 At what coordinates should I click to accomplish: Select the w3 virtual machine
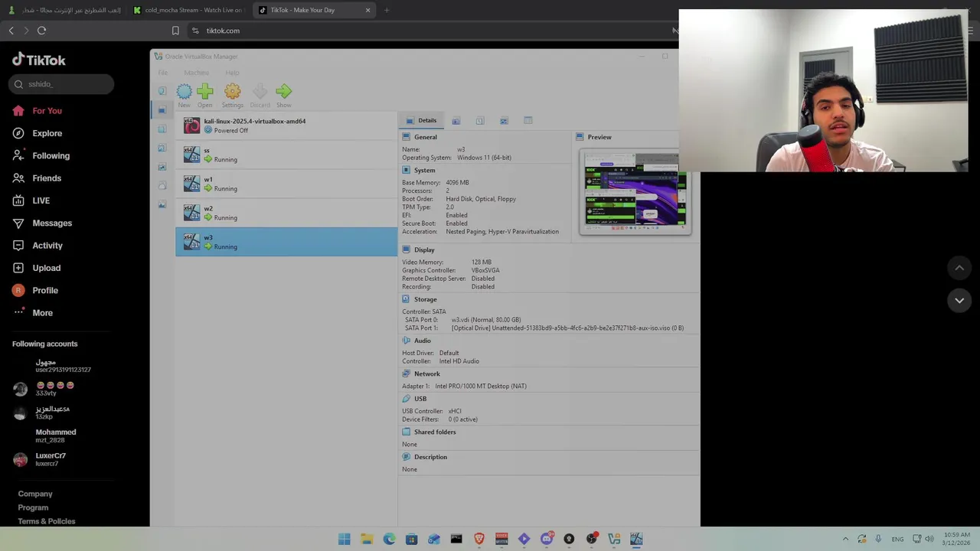coord(286,242)
